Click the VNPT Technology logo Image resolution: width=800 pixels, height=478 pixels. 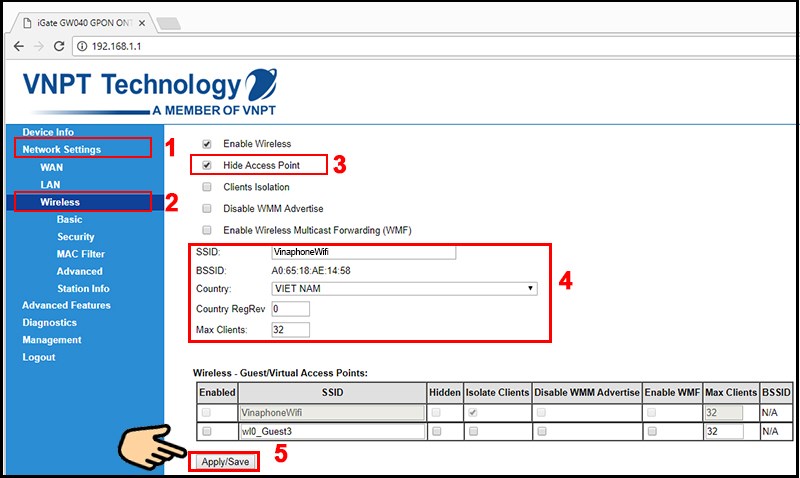point(151,92)
